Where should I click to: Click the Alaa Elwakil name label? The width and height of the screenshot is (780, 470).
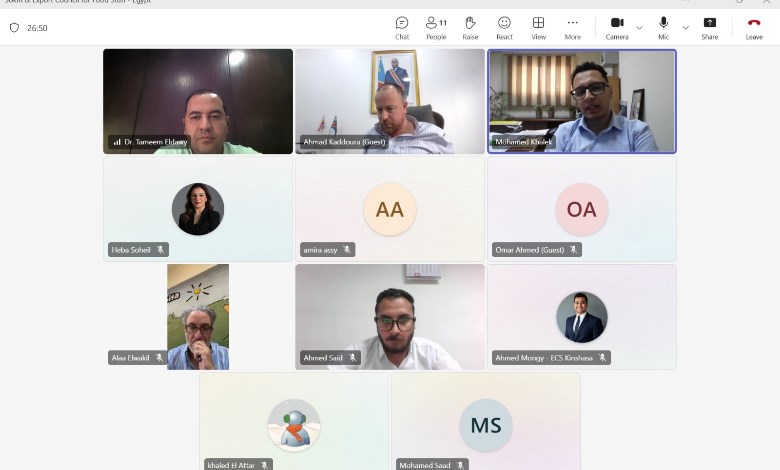(130, 358)
